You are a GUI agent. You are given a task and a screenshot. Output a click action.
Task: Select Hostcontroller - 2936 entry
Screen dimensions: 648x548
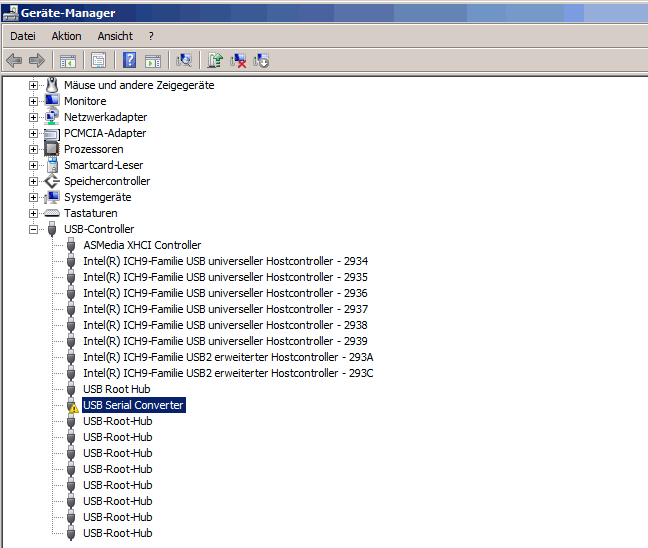point(226,293)
